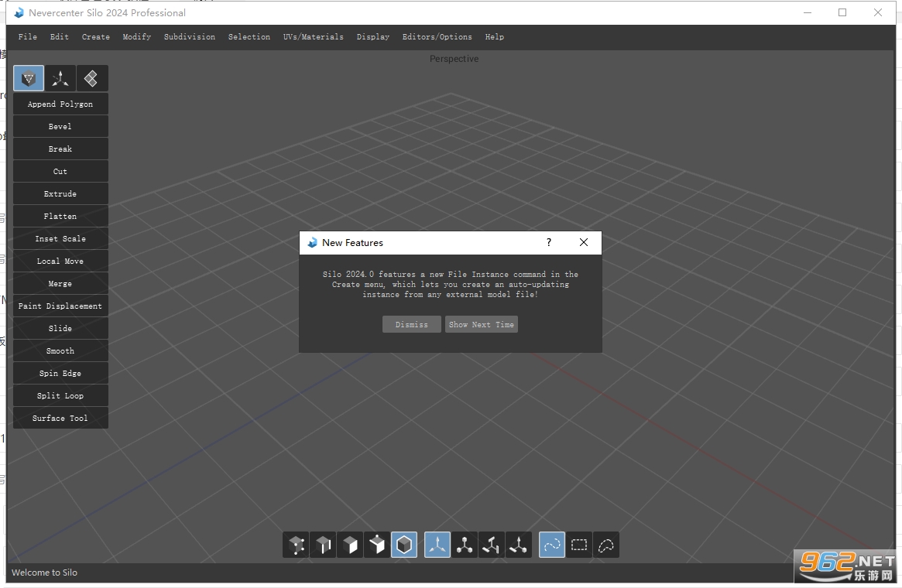Click the Silo logo in New Features dialog
The image size is (902, 588).
click(x=312, y=243)
